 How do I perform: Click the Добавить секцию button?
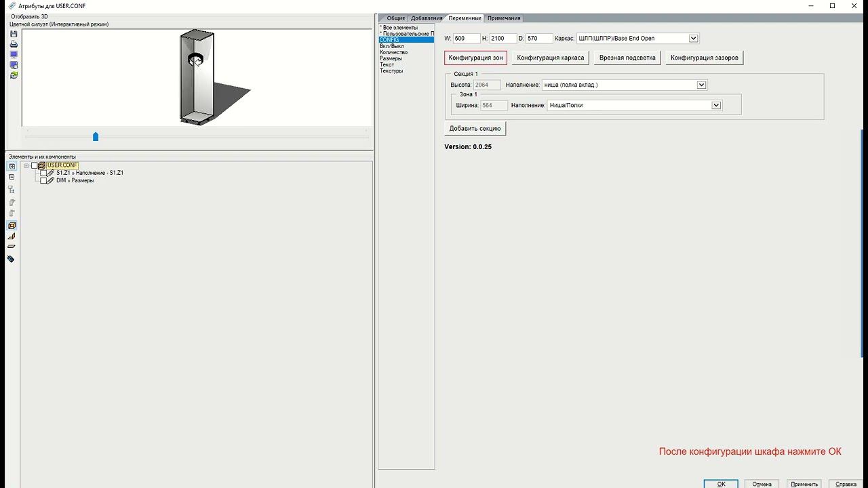pos(475,129)
